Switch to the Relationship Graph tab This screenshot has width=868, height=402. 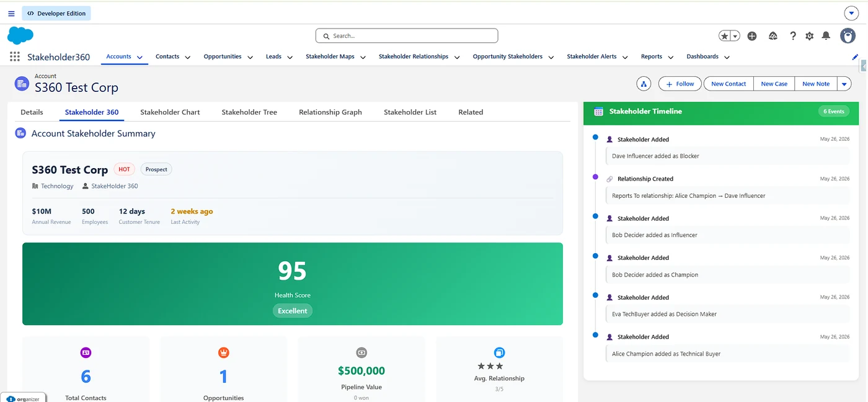(330, 112)
